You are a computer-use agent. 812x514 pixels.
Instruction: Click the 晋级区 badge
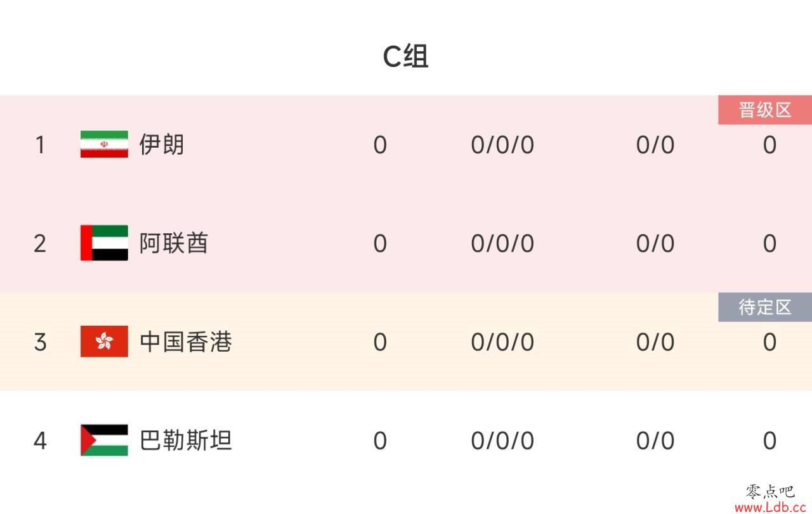tap(765, 110)
